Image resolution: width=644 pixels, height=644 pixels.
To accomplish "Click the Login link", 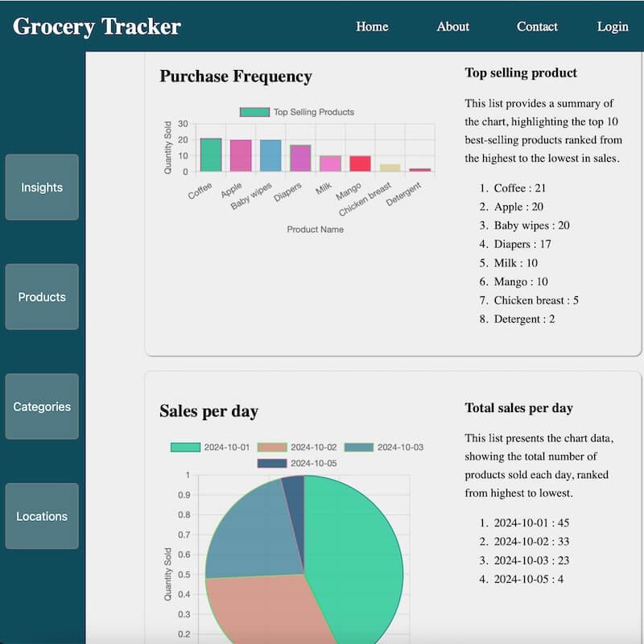I will pyautogui.click(x=613, y=27).
